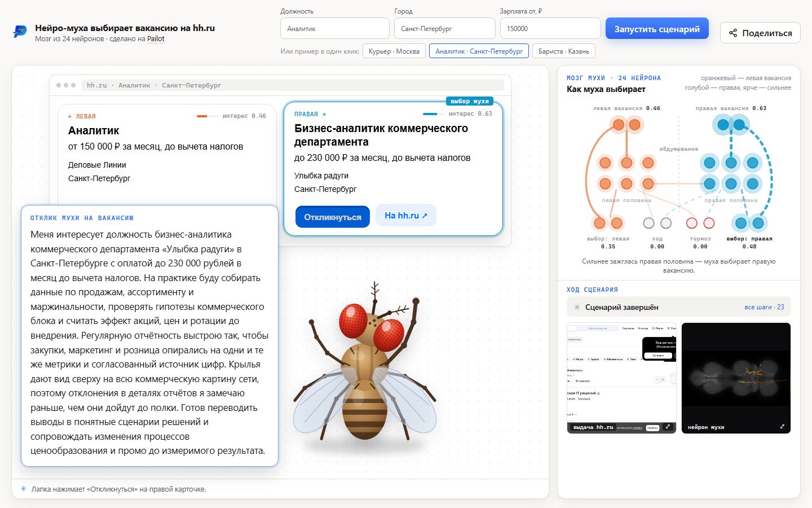Click the title «Бизнес-аналитик коммерческого департамента»
Screen dimensions: 812x508
point(381,135)
